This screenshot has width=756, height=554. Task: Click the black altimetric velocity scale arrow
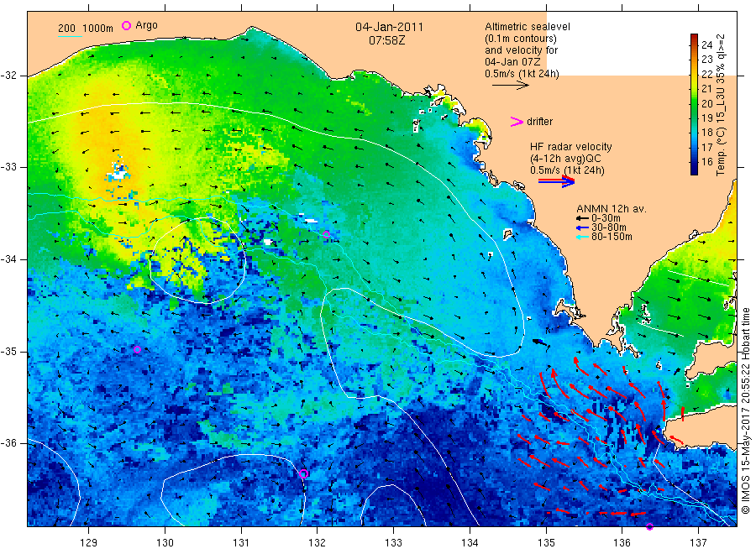pos(511,86)
